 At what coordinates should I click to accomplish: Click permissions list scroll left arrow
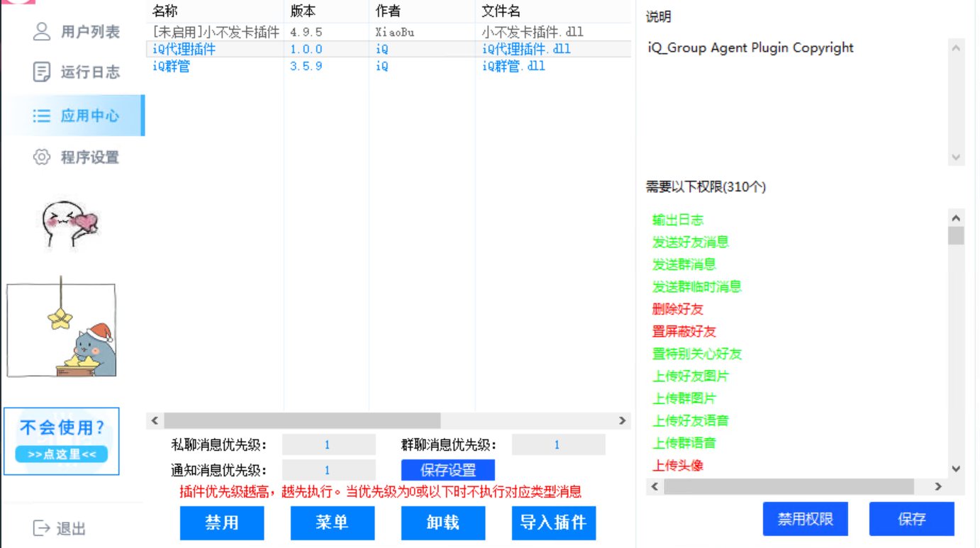(x=655, y=486)
